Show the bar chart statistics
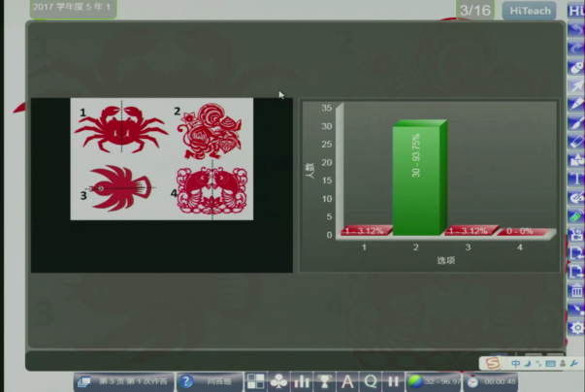585x392 pixels. (x=302, y=381)
